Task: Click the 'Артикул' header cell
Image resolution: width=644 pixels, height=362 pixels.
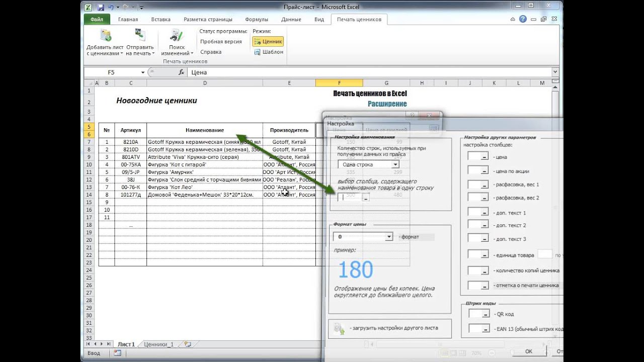Action: coord(130,130)
